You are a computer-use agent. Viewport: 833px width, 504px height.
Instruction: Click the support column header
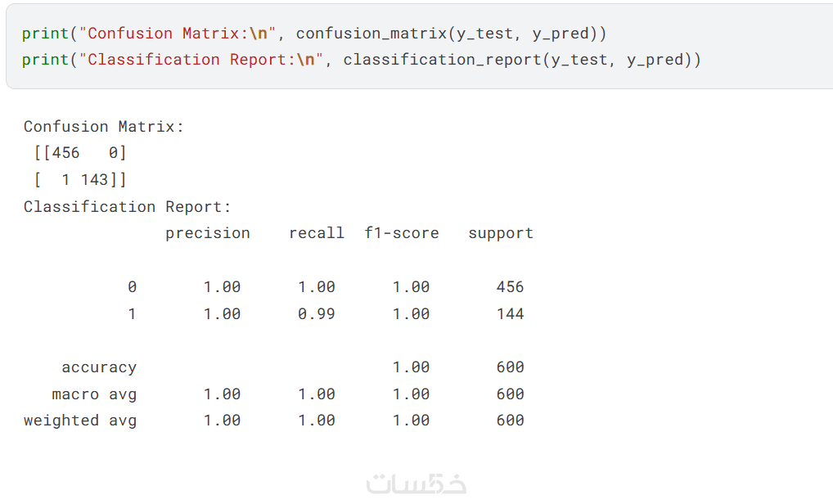pyautogui.click(x=501, y=233)
